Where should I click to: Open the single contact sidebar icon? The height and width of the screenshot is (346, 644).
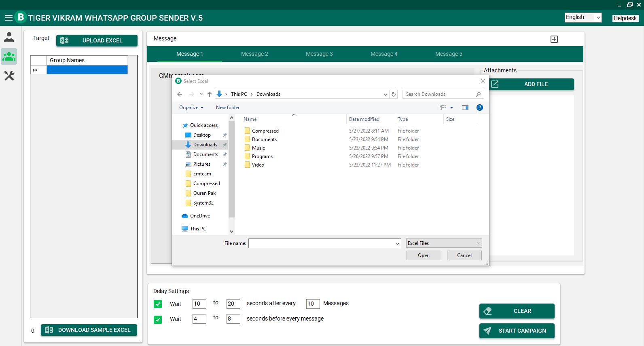[9, 37]
